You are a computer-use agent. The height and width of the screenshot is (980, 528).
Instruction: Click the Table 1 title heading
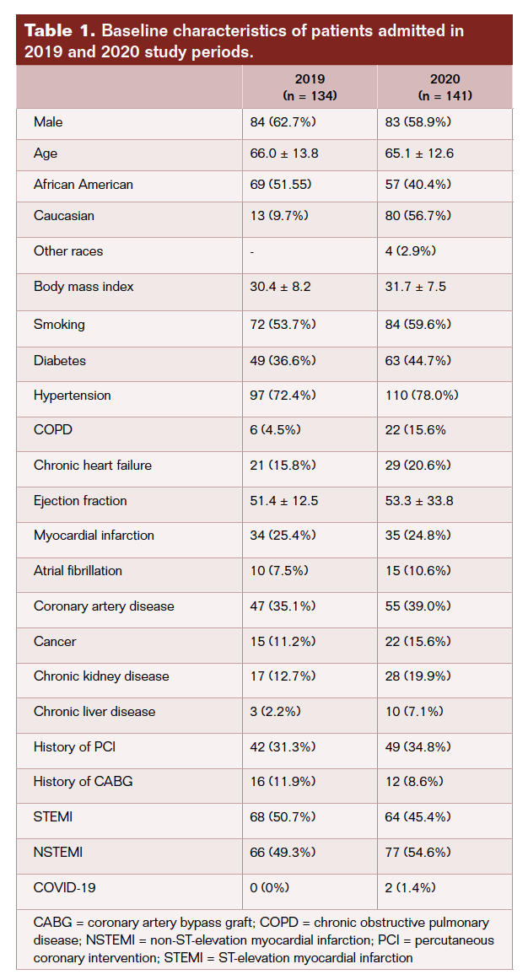[245, 40]
